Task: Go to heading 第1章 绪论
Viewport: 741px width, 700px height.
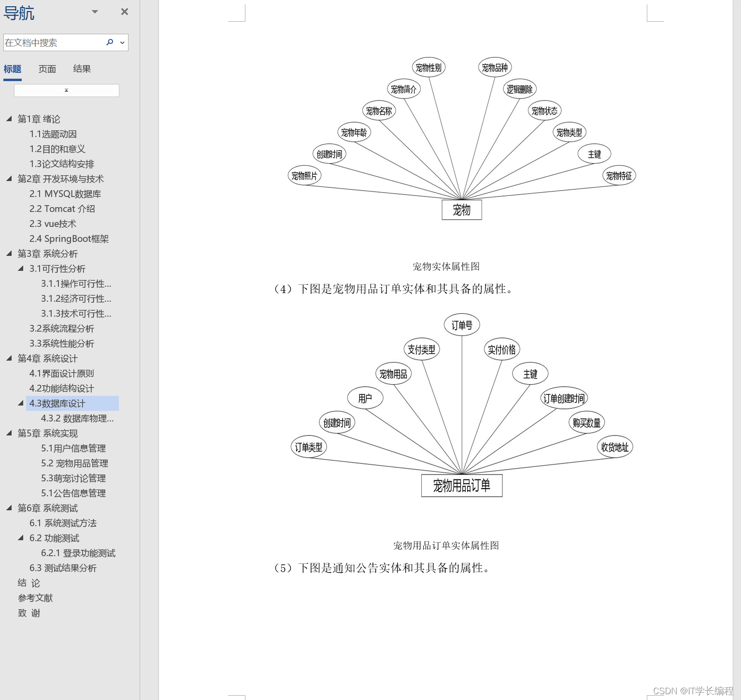Action: pos(39,119)
